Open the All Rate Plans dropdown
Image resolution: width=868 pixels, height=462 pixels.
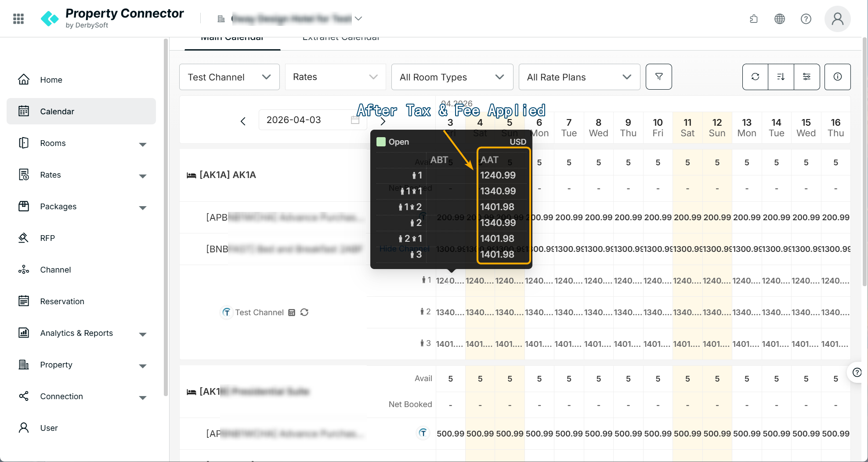[579, 77]
